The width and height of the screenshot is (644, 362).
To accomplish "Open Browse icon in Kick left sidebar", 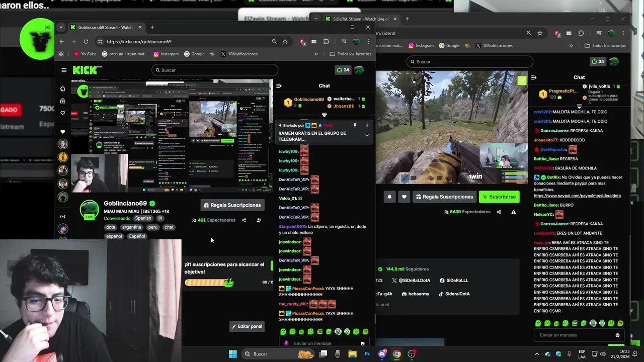I will point(62,101).
